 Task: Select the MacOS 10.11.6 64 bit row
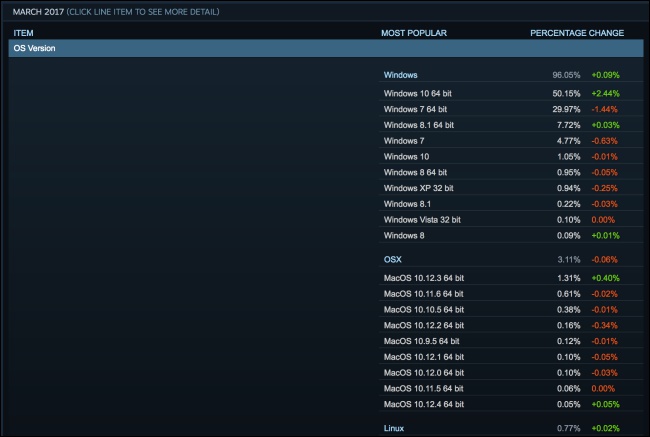click(511, 294)
